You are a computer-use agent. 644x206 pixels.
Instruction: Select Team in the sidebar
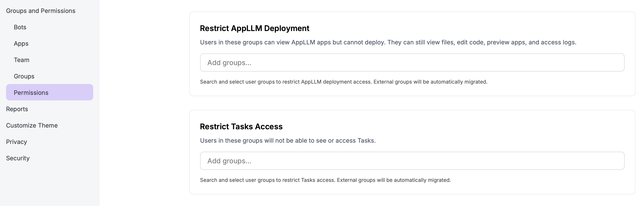pos(22,60)
